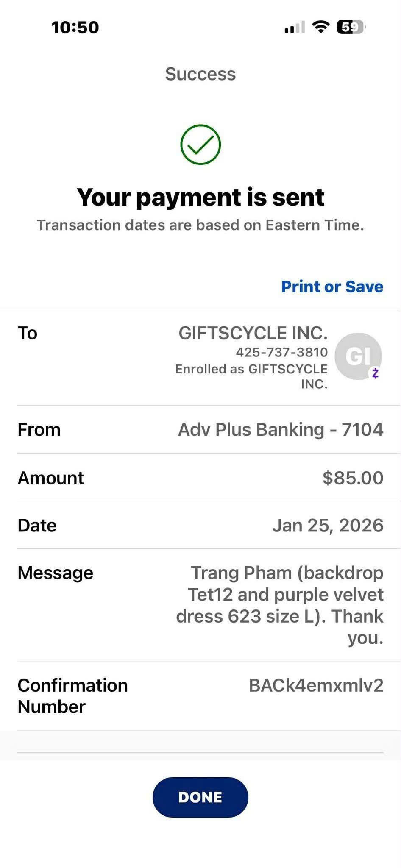401x868 pixels.
Task: Tap the battery level indicator
Action: 351,27
